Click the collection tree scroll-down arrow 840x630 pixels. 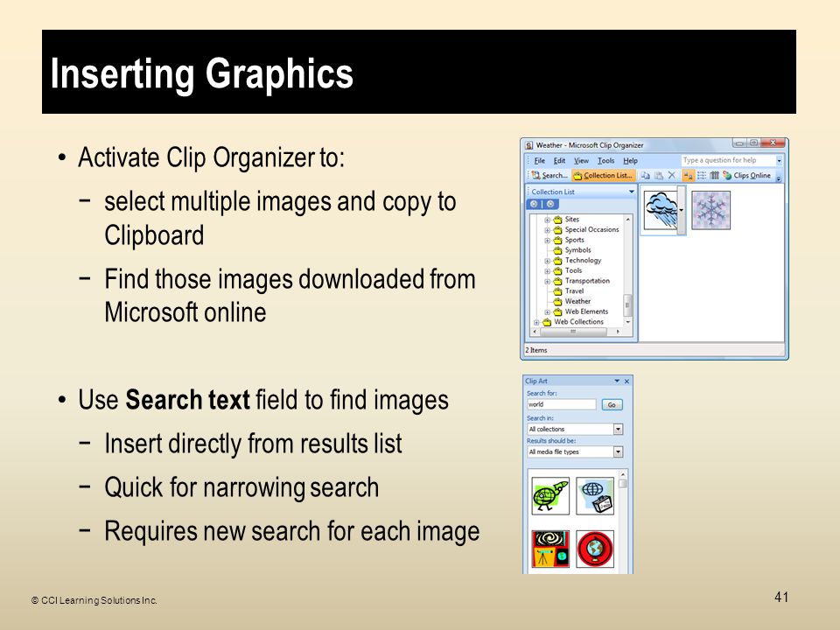point(628,321)
